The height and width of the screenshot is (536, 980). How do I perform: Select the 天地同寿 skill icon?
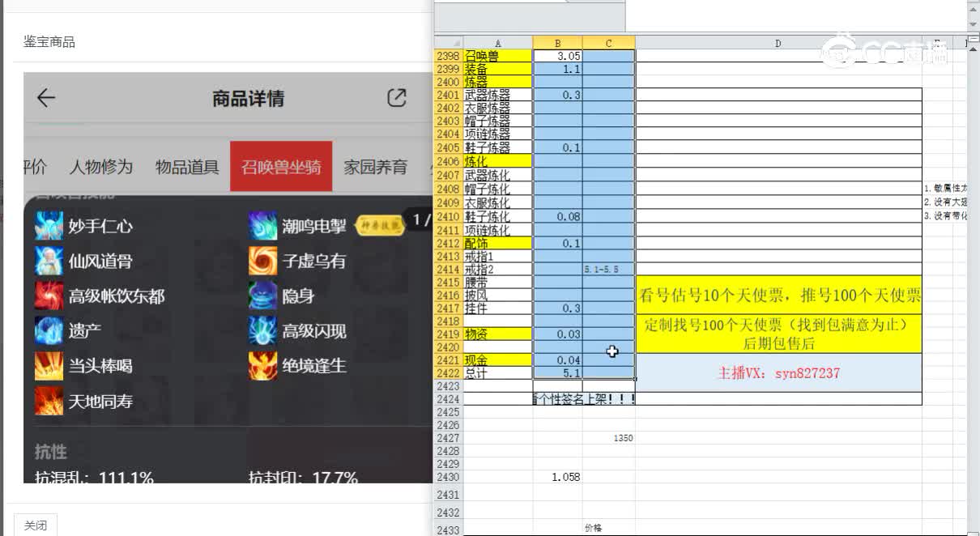pos(49,401)
